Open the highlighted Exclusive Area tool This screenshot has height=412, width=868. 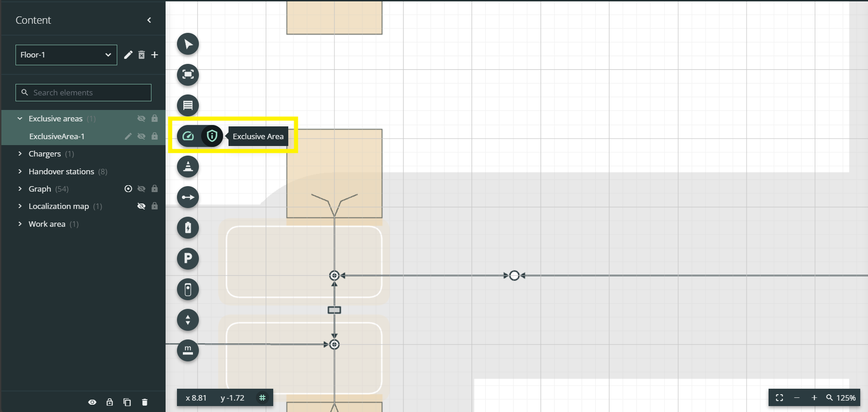(x=212, y=136)
